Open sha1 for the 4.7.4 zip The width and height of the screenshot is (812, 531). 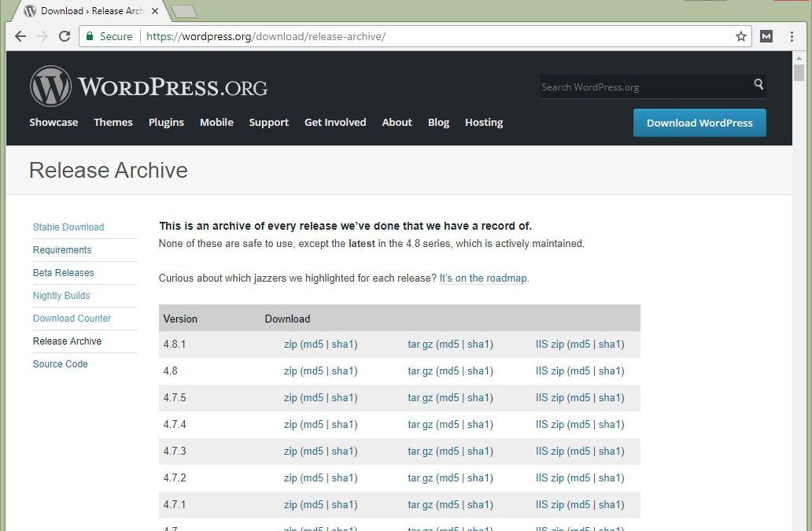[343, 424]
